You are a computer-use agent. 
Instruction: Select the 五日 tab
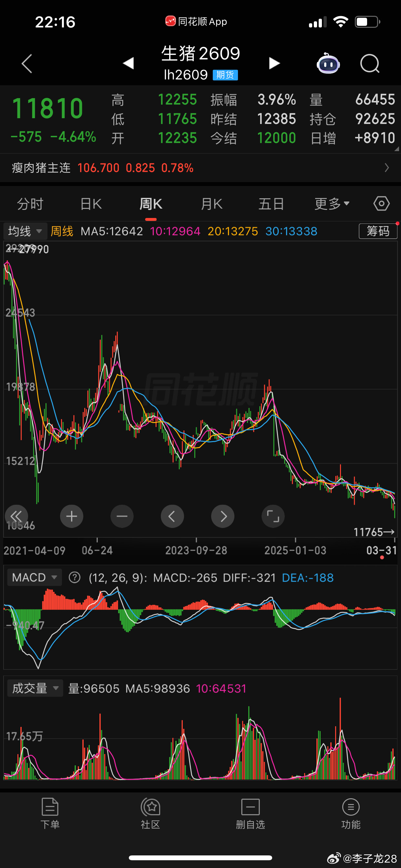271,204
